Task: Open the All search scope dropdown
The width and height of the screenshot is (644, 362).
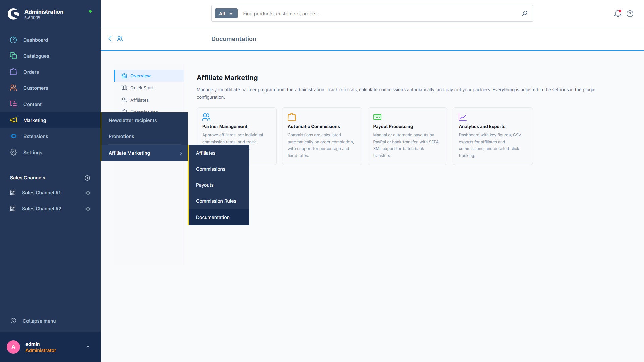Action: point(226,14)
